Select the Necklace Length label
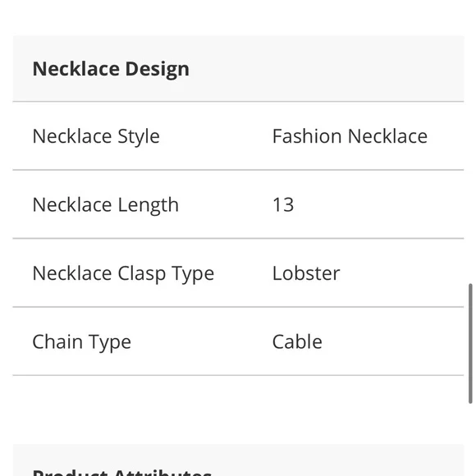The width and height of the screenshot is (476, 476). pos(105,205)
